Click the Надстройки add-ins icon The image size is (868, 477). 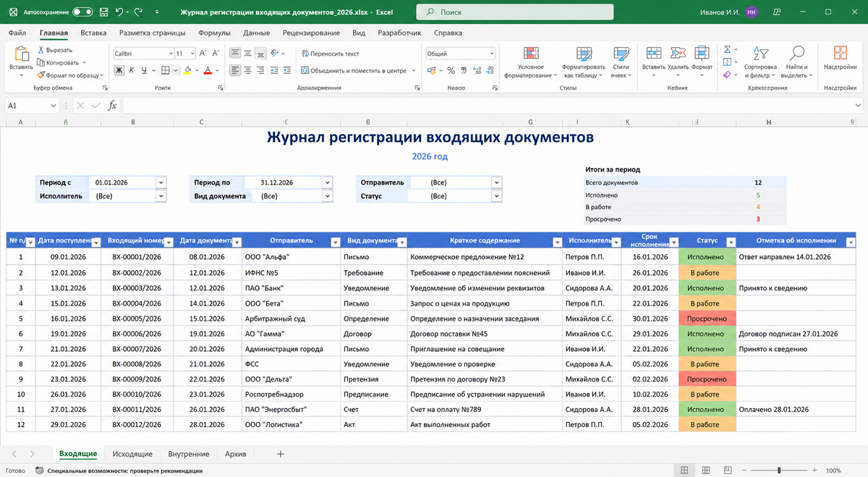840,53
